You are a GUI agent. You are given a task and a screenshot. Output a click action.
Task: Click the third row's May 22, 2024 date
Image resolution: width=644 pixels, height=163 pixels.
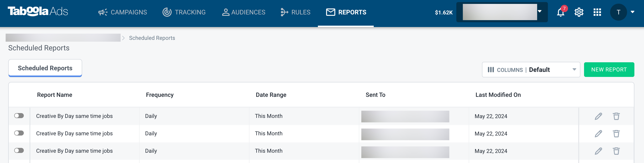(491, 151)
